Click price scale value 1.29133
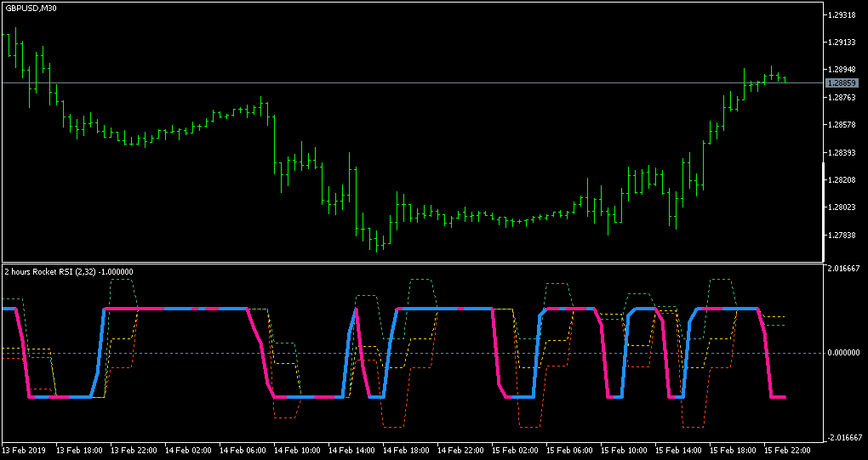 click(842, 42)
